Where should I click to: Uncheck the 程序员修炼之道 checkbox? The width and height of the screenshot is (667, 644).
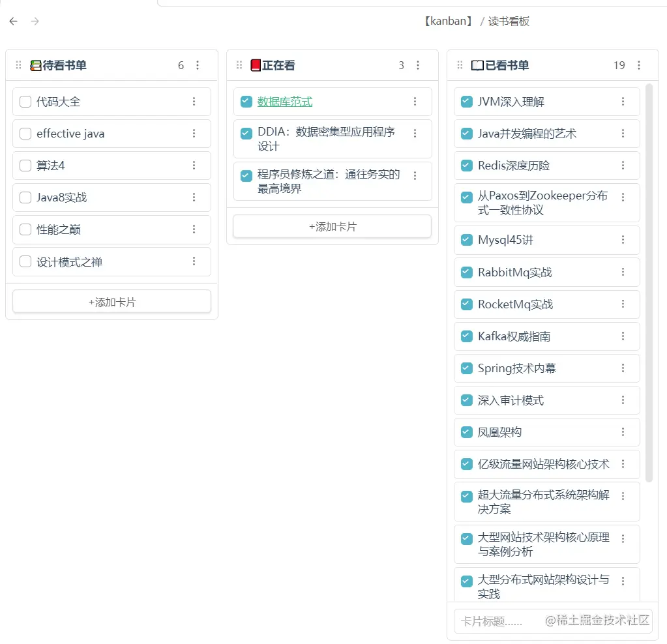point(246,176)
